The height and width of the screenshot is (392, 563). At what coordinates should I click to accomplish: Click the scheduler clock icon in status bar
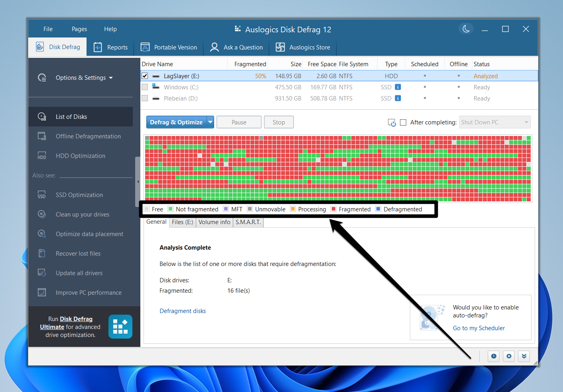click(x=494, y=356)
